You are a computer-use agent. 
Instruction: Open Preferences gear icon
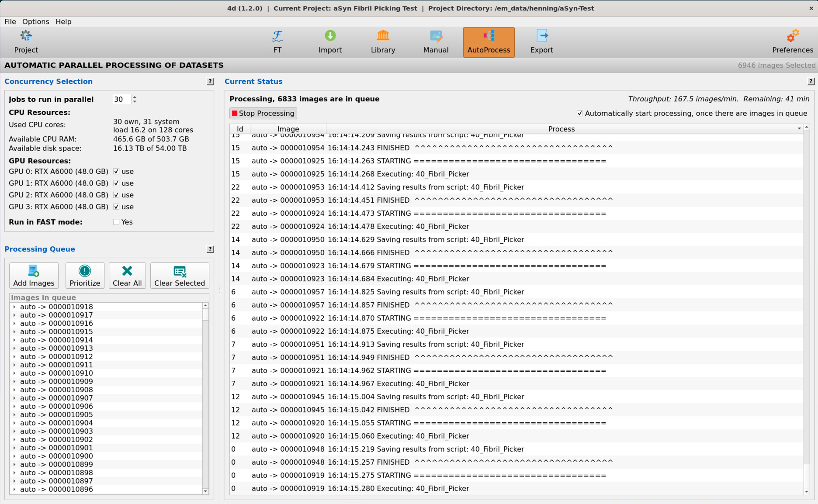[x=792, y=42]
